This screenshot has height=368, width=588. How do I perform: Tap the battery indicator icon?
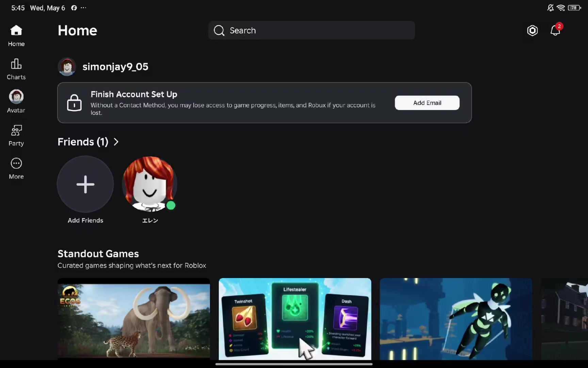(574, 8)
